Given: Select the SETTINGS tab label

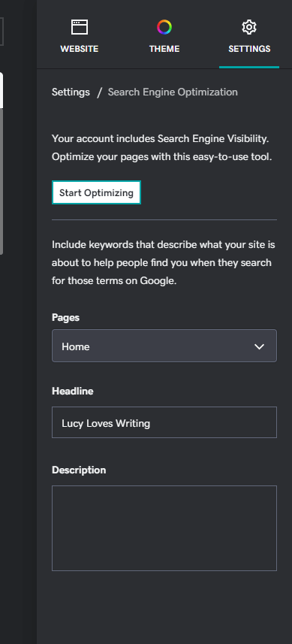Looking at the screenshot, I should 249,49.
